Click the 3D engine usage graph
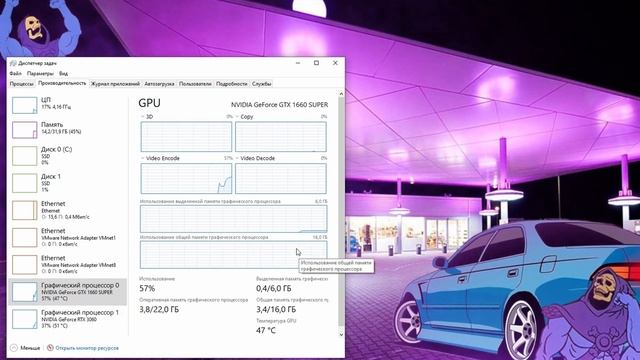Image resolution: width=640 pixels, height=360 pixels. click(x=186, y=137)
